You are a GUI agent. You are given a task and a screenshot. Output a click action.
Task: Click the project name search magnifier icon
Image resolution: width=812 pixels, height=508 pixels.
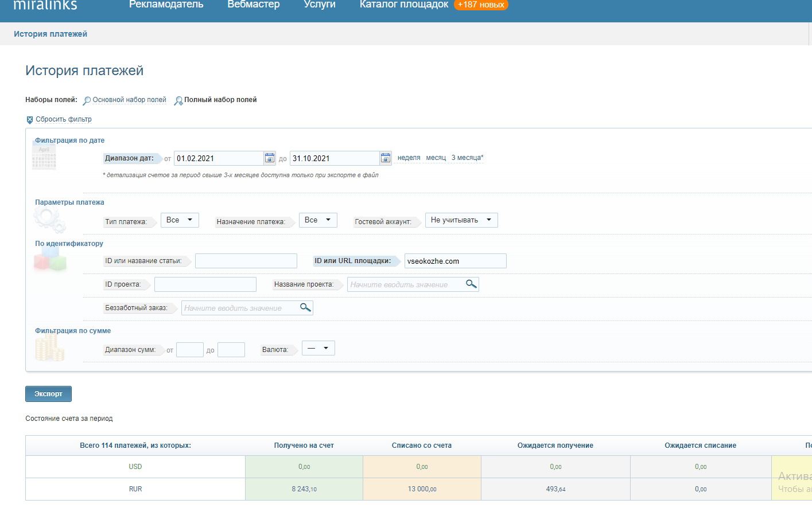[x=471, y=284]
